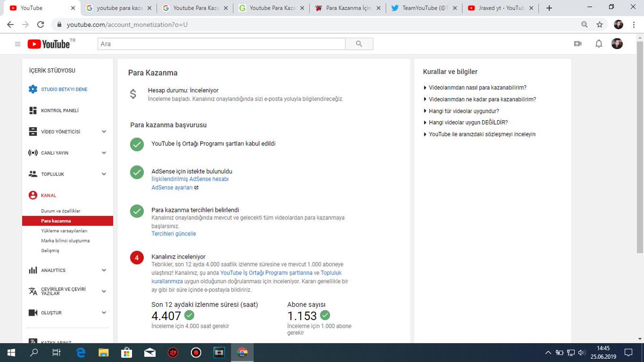Screen dimensions: 644x362
Task: Open the Chrome three-dot menu
Action: (634, 25)
